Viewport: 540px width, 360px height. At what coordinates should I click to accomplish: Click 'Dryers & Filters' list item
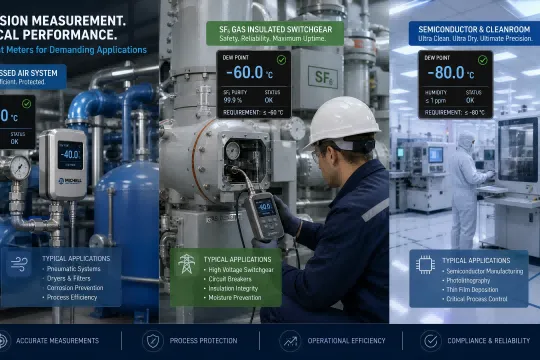(69, 278)
